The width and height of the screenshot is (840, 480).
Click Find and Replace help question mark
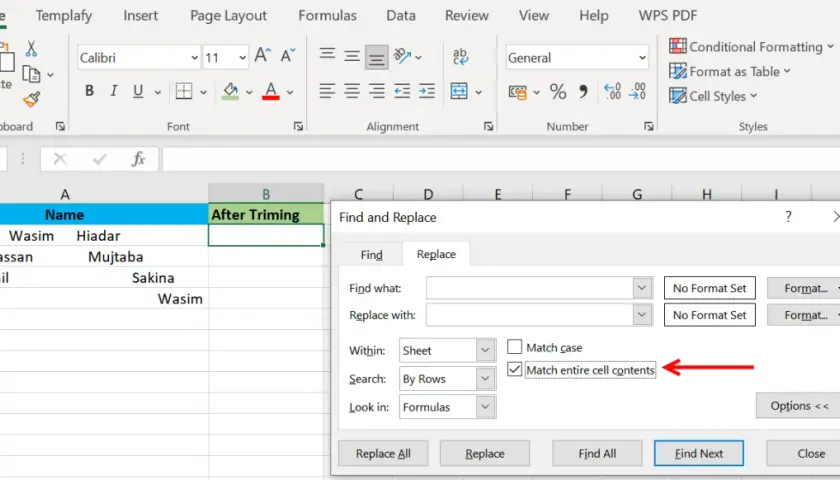point(788,217)
